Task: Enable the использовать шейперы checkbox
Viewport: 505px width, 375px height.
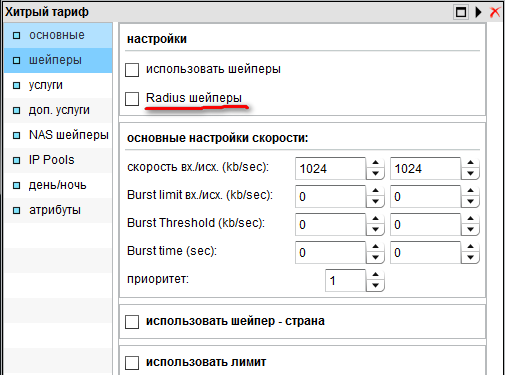Action: click(x=132, y=70)
